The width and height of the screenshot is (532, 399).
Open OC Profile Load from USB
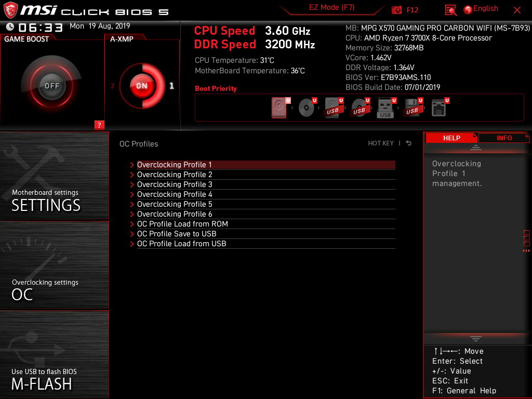tap(266, 244)
